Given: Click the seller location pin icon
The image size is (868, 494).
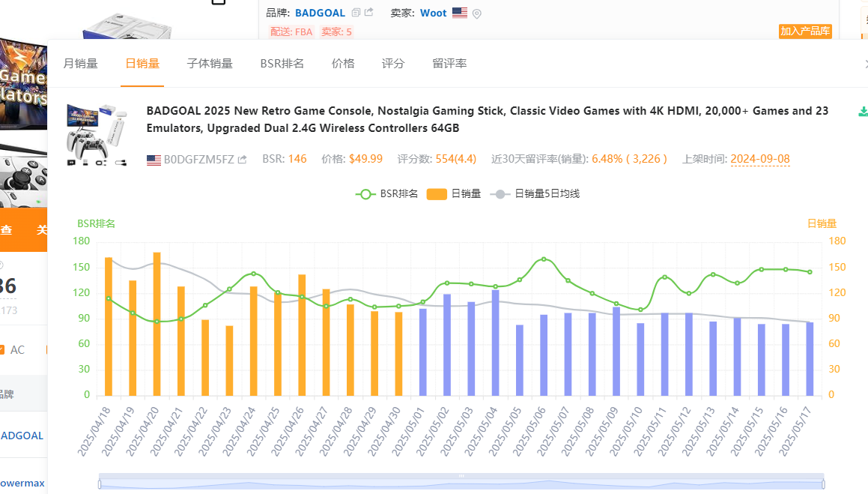Looking at the screenshot, I should [477, 13].
